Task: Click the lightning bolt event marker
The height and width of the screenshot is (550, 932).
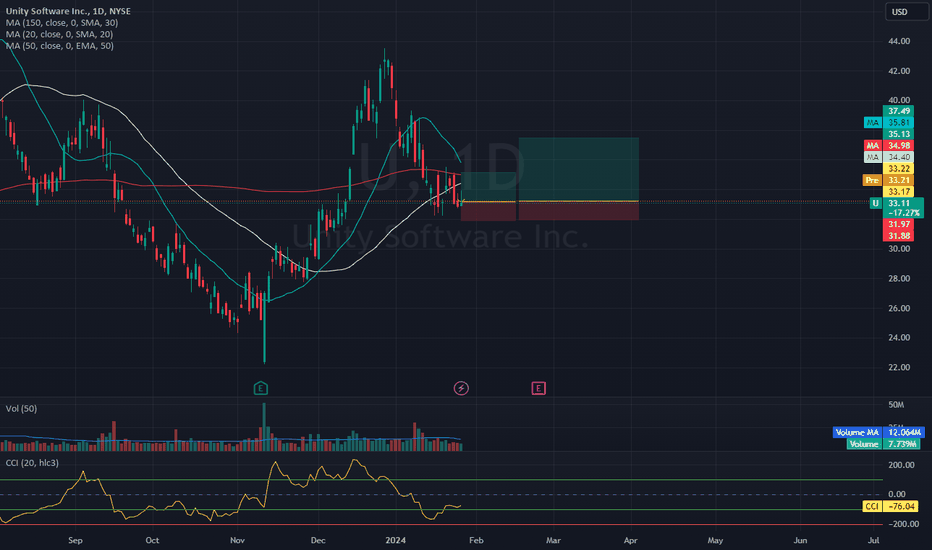Action: click(x=461, y=388)
